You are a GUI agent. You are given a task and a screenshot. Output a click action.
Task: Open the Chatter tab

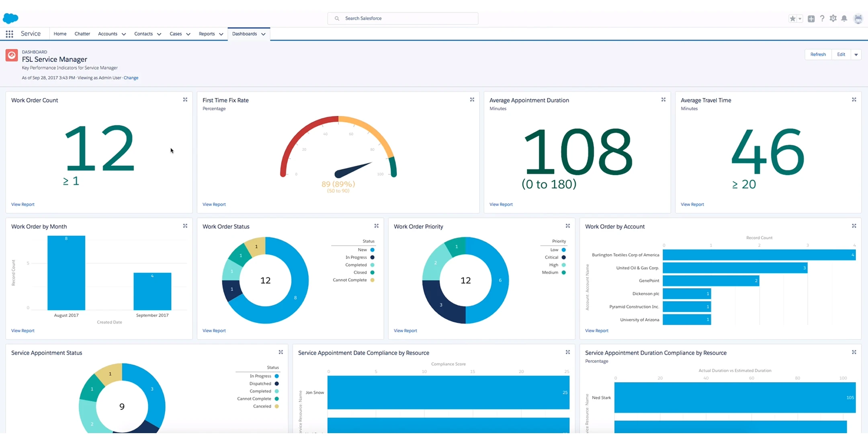[x=82, y=34]
